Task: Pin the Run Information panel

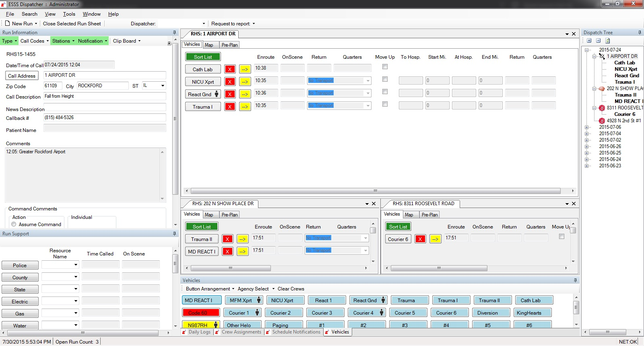Action: 174,33
